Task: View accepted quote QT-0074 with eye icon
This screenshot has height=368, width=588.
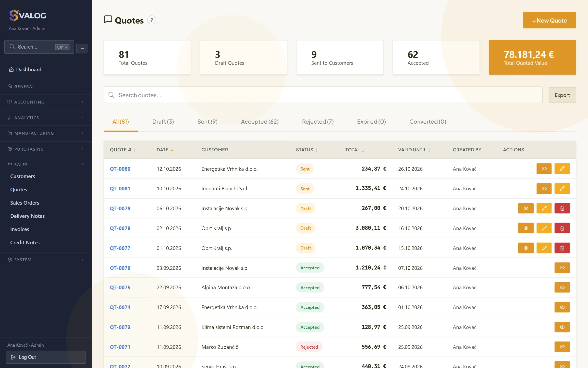Action: point(562,307)
